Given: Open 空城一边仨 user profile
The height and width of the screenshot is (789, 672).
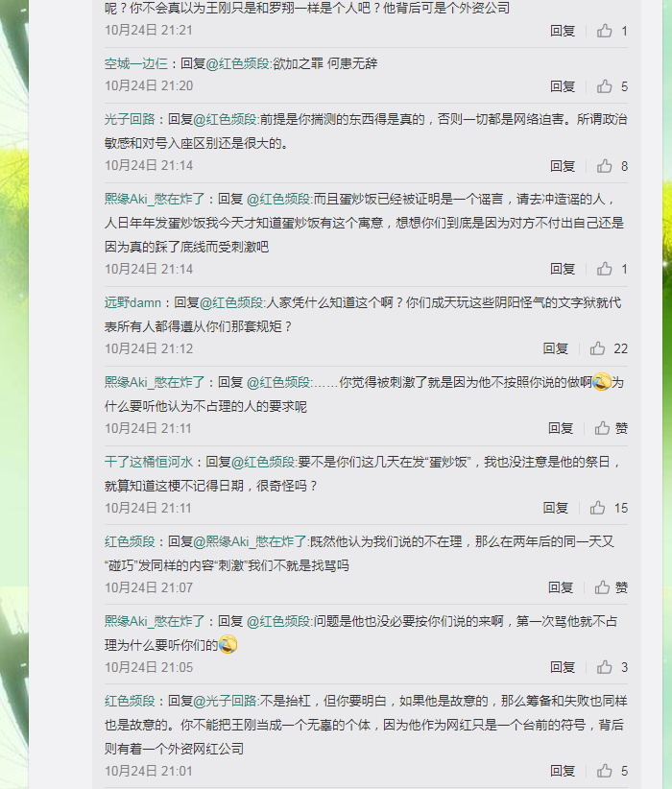Looking at the screenshot, I should coord(136,64).
